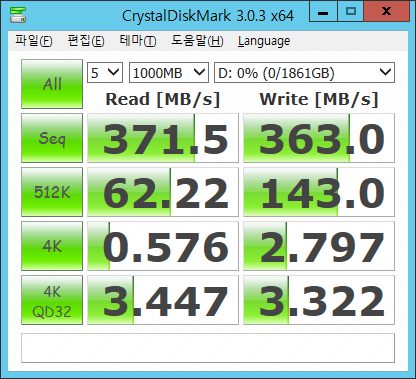Open the test count dropdown showing 5
The height and width of the screenshot is (379, 416).
tap(105, 72)
